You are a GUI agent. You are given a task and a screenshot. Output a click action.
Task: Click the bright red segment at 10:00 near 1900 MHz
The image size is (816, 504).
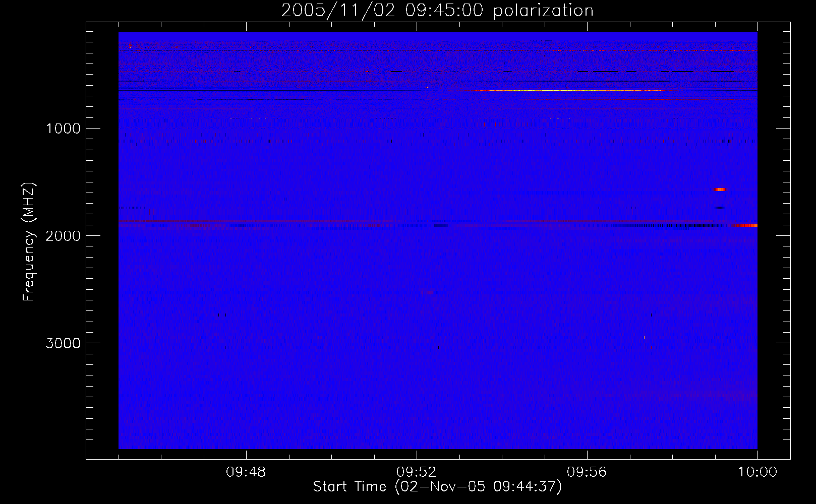click(745, 225)
